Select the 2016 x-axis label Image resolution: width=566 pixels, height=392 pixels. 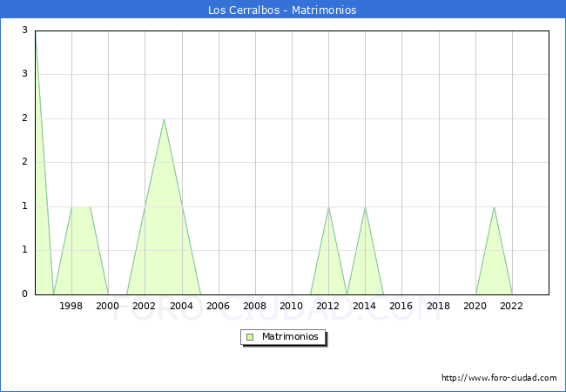coord(401,306)
